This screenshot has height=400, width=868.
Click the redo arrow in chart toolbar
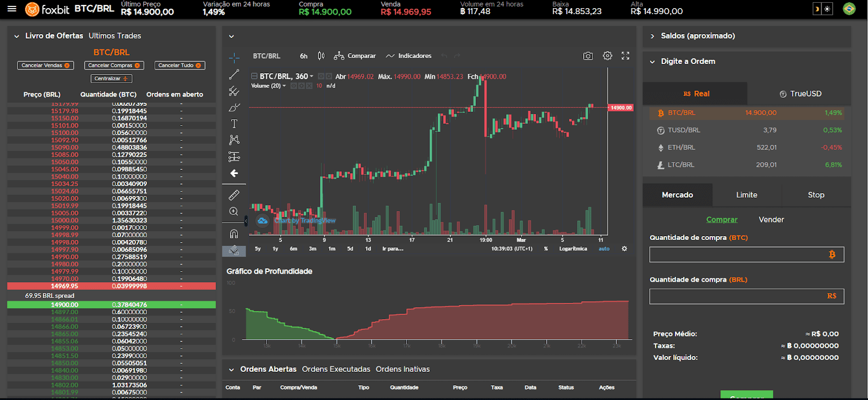click(457, 56)
